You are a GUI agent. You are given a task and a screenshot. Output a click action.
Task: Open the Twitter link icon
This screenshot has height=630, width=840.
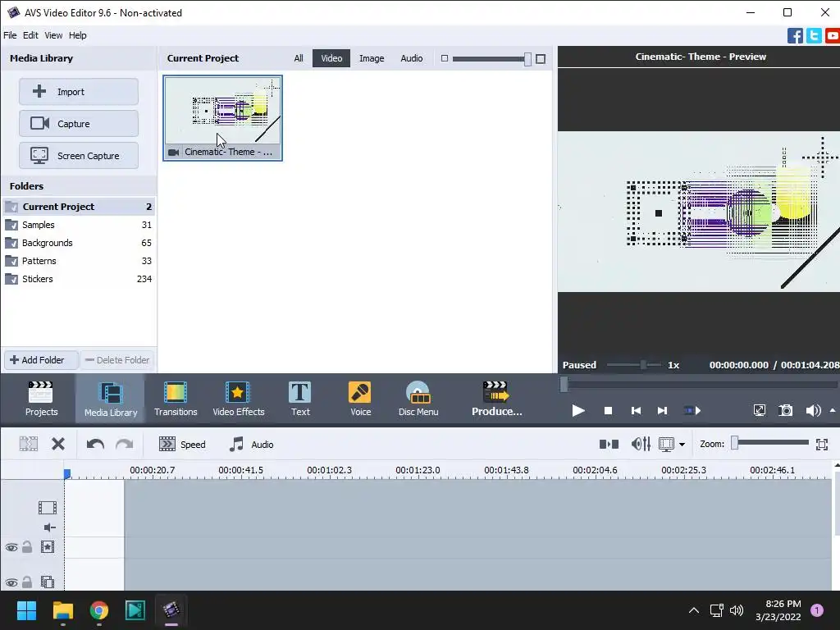click(814, 36)
